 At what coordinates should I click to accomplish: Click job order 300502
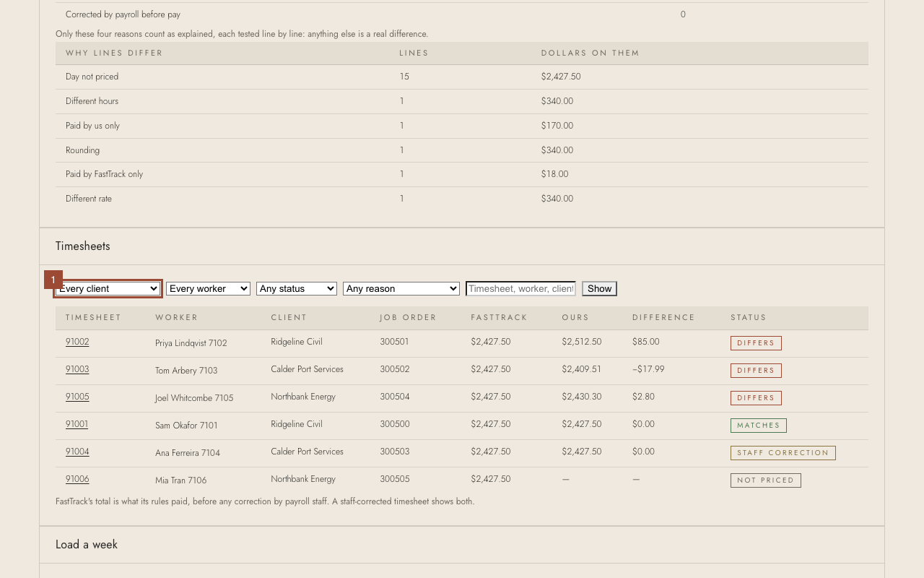pos(395,369)
